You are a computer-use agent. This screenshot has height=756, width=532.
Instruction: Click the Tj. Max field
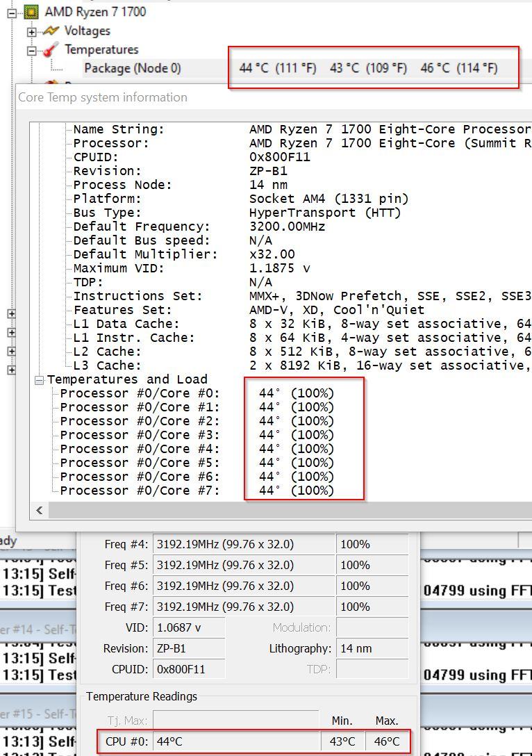pyautogui.click(x=235, y=720)
